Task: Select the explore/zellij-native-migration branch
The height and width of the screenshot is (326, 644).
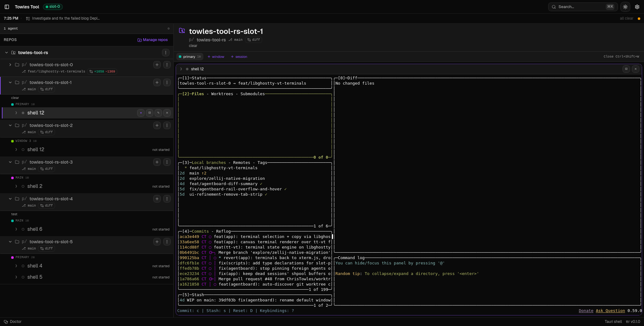Action: tap(227, 179)
